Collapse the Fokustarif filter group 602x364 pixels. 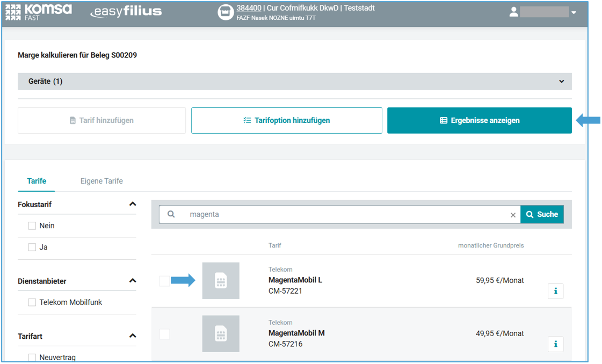[133, 204]
